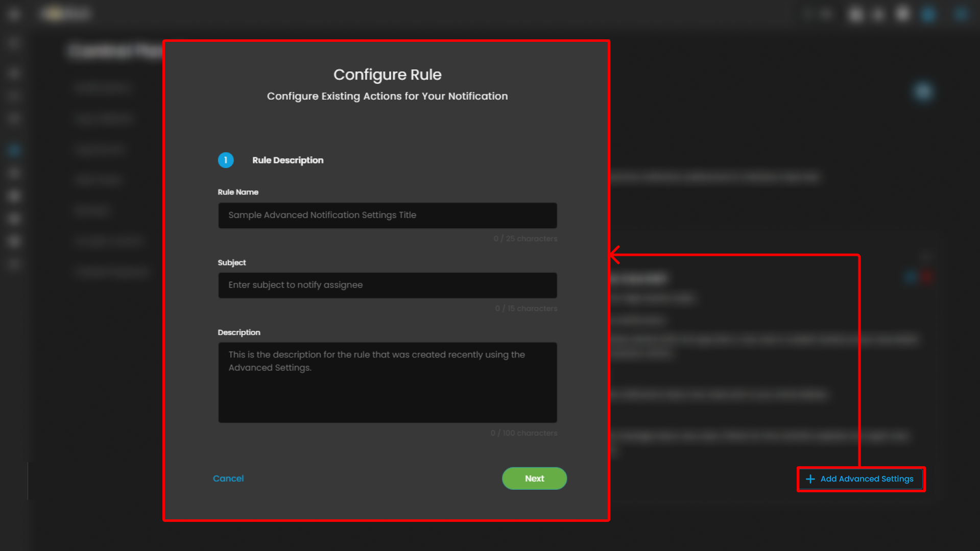980x551 pixels.
Task: Click the rightmost blue icon in top bar
Action: point(961,14)
